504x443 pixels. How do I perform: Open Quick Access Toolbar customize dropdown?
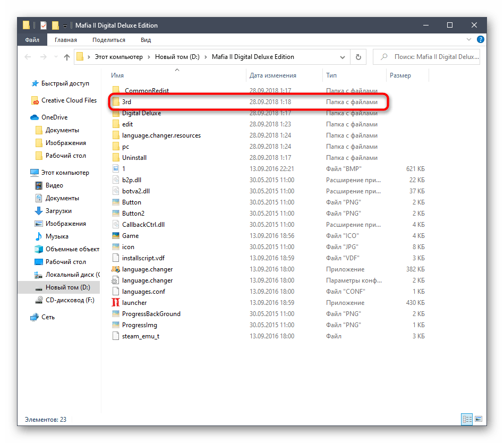[65, 25]
